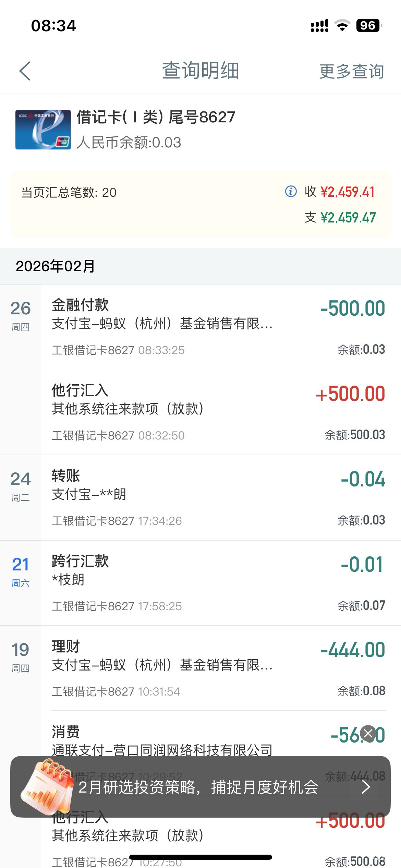
Task: Tap the 查询明细 page title
Action: 200,71
